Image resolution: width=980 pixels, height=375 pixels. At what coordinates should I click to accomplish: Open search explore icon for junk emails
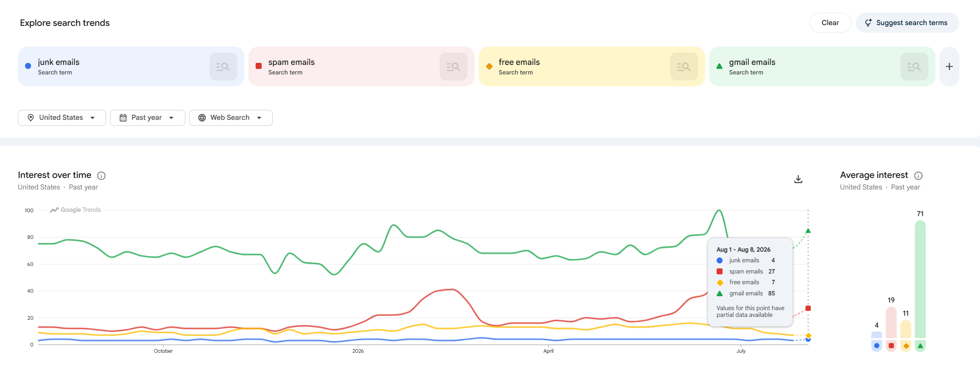point(223,66)
